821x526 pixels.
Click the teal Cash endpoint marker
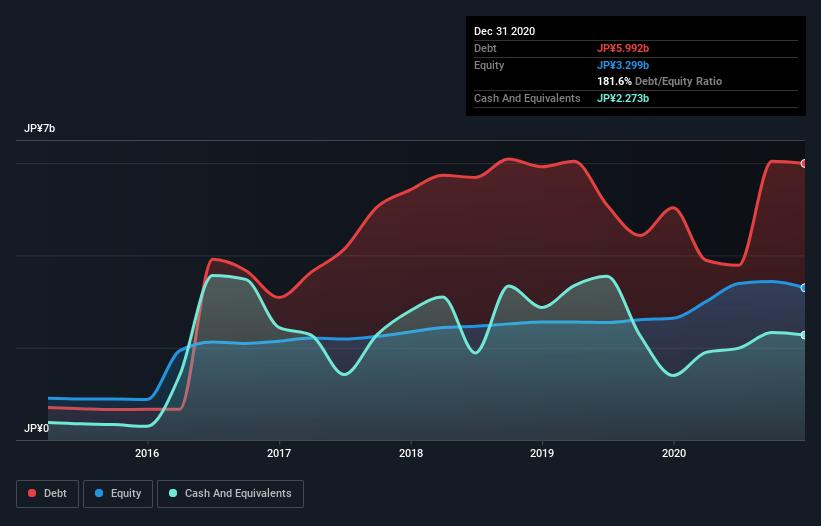(804, 335)
